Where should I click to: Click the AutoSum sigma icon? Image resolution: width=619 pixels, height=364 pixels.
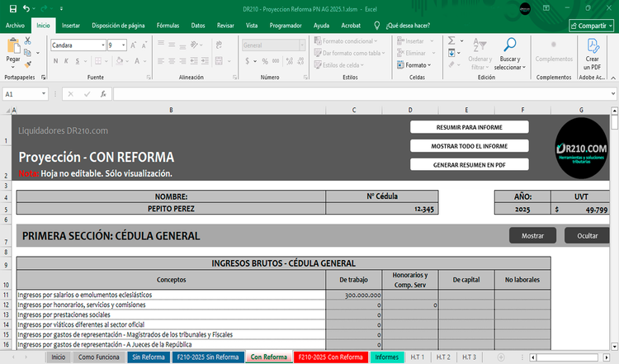[452, 40]
